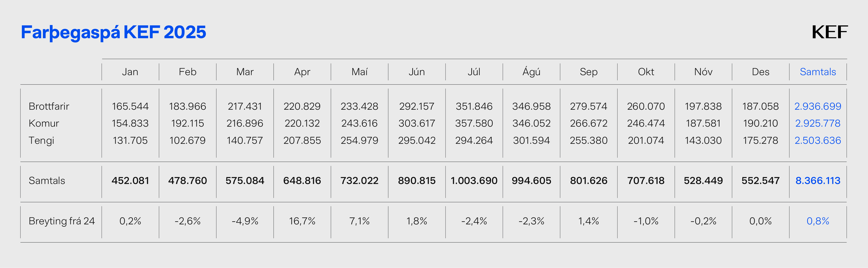Select March change value -4,9%
Viewport: 868px width, 268px height.
245,221
